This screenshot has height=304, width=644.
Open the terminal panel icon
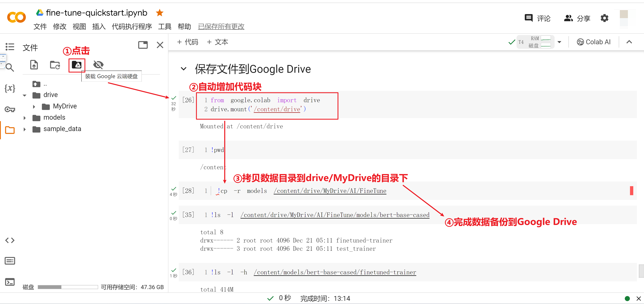pyautogui.click(x=10, y=282)
